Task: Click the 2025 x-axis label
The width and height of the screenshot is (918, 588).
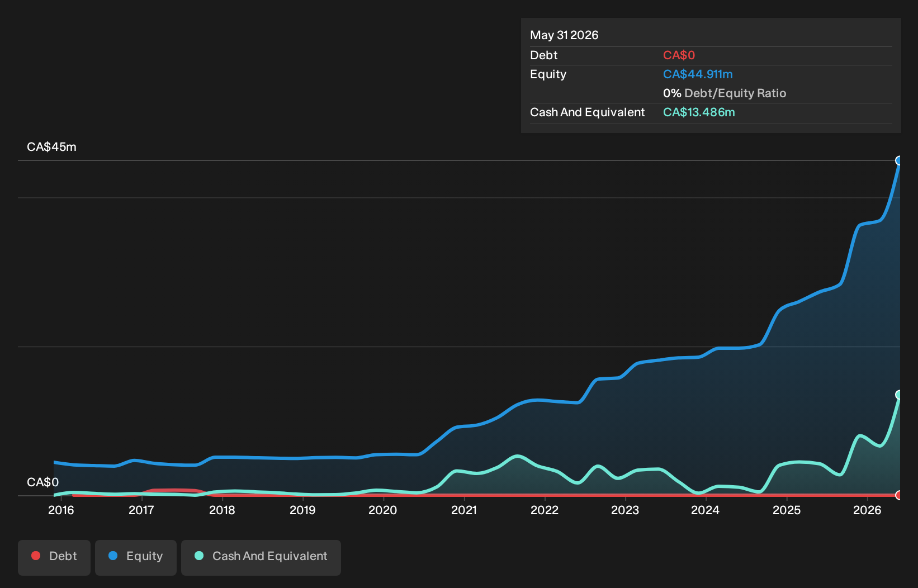Action: coord(787,510)
